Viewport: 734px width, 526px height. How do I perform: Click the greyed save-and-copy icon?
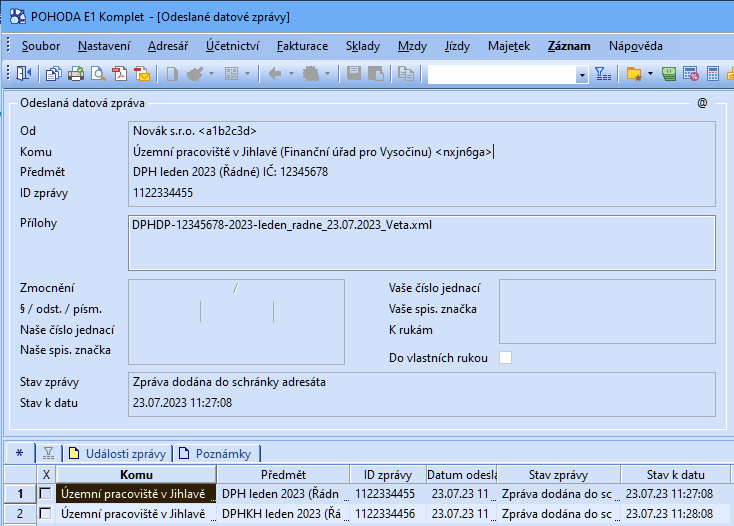tap(376, 73)
